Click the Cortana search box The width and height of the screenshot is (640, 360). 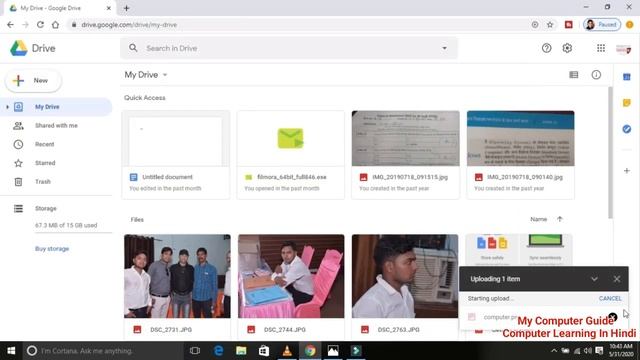[x=102, y=351]
